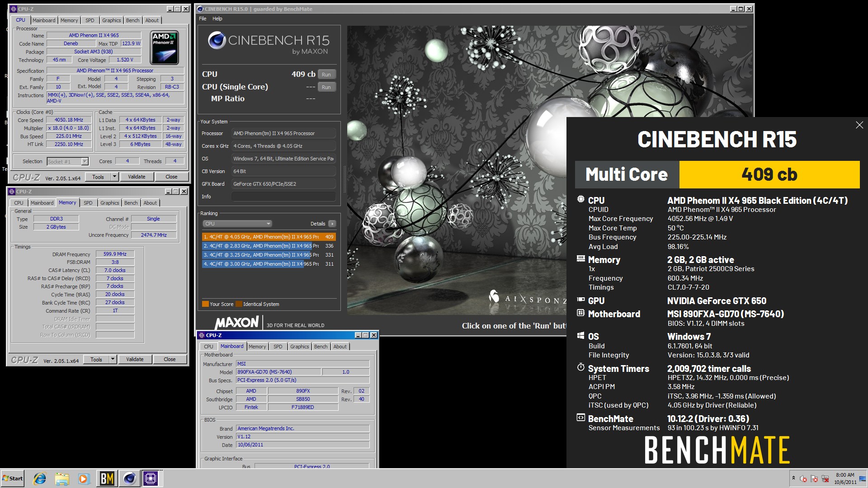Screen dimensions: 868x488
Task: Run the CPU multi-core benchmark
Action: point(326,75)
